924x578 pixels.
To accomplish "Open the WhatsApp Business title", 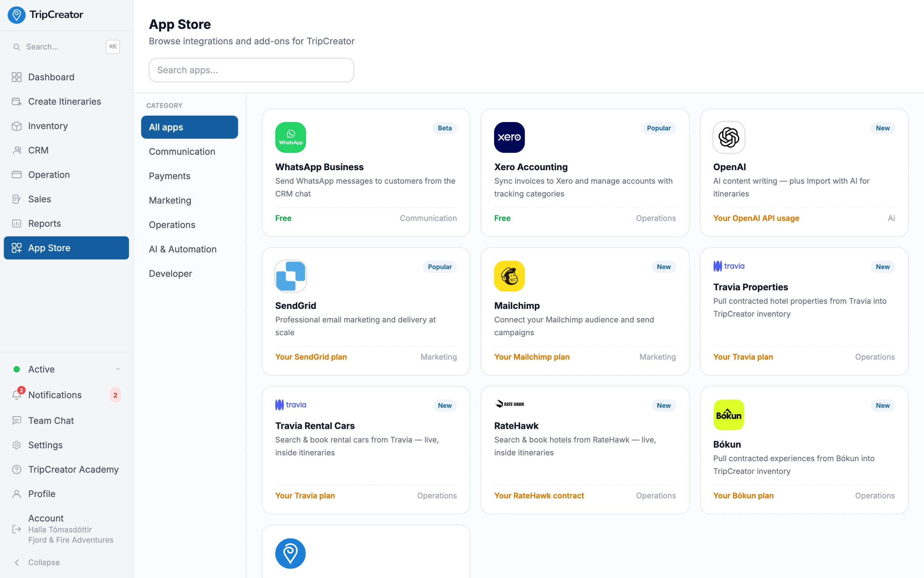I will tap(319, 167).
